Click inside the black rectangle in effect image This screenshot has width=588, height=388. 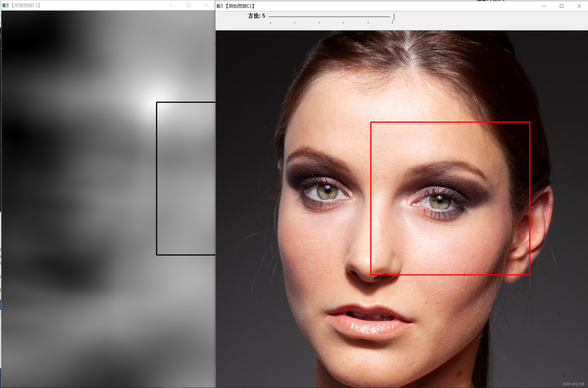coord(186,178)
